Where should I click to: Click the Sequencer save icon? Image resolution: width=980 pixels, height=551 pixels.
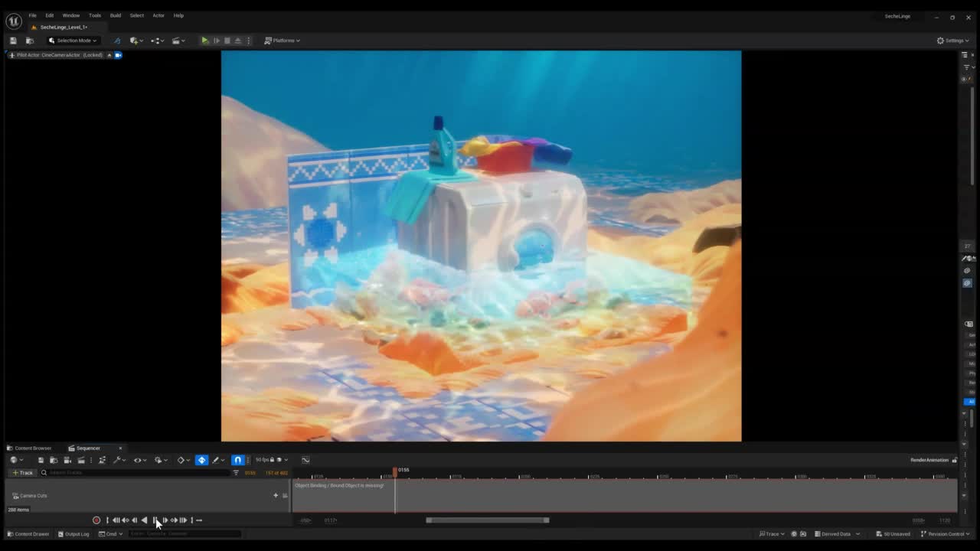click(41, 460)
